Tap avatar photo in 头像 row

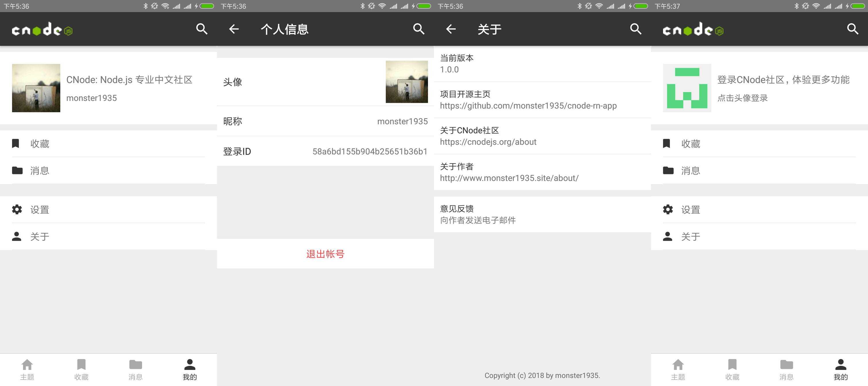click(x=406, y=82)
